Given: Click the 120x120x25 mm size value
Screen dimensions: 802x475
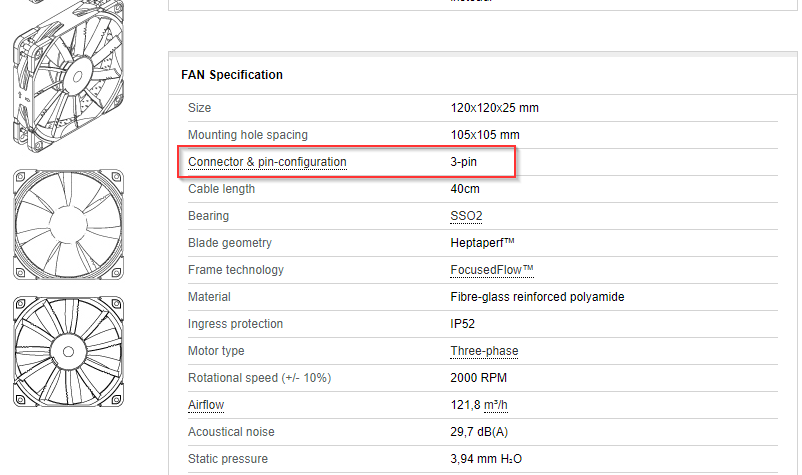Looking at the screenshot, I should (495, 108).
